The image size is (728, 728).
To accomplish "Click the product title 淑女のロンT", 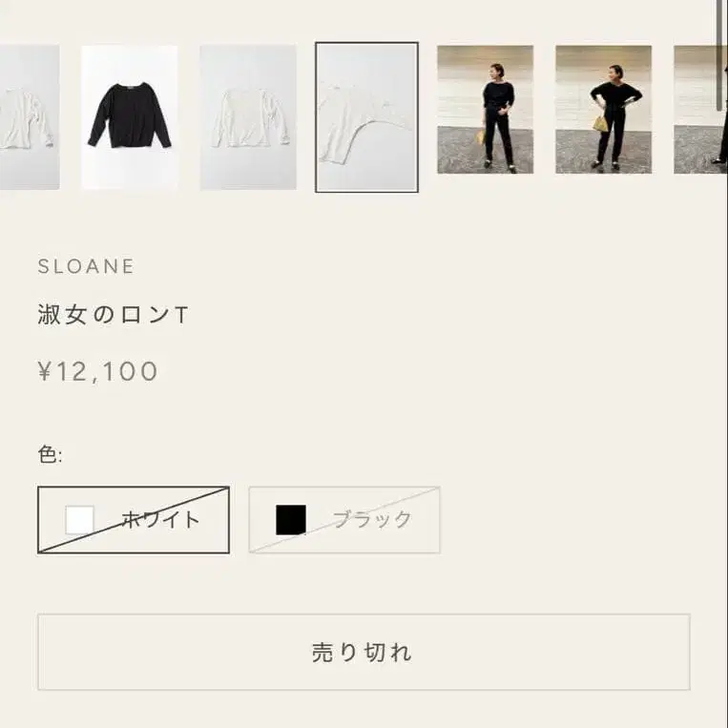I will point(113,314).
